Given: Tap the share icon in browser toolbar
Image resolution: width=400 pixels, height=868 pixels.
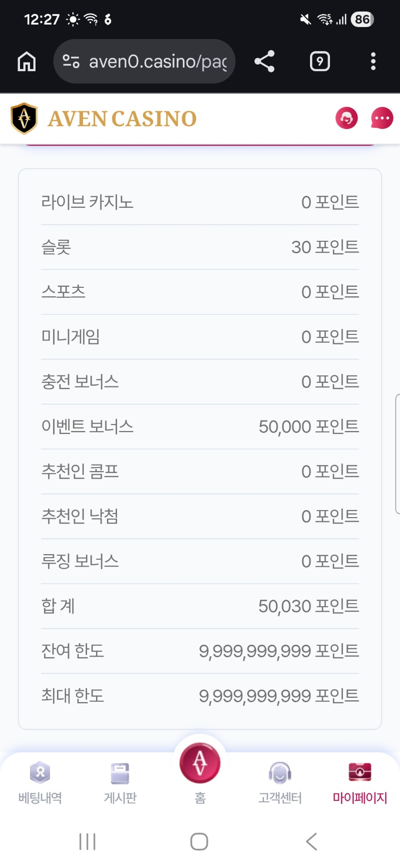Looking at the screenshot, I should pos(264,62).
